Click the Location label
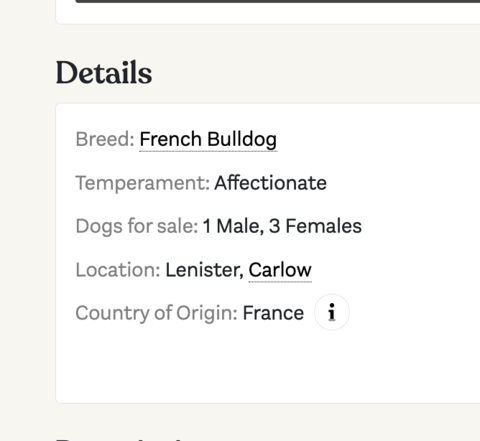Image resolution: width=480 pixels, height=441 pixels. (118, 270)
